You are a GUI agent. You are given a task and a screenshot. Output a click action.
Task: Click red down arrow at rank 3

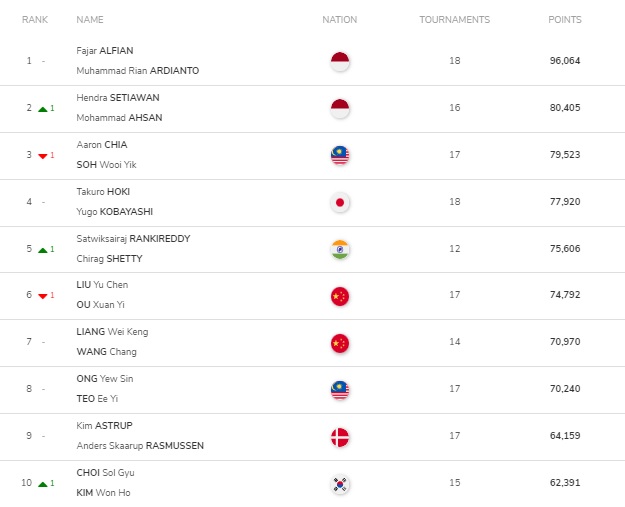(43, 156)
